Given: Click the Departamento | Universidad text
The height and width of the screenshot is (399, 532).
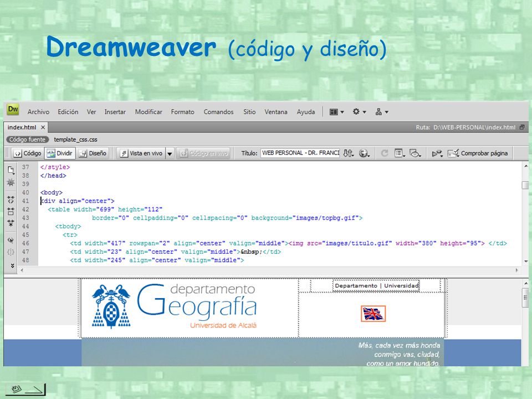Looking at the screenshot, I should click(377, 286).
